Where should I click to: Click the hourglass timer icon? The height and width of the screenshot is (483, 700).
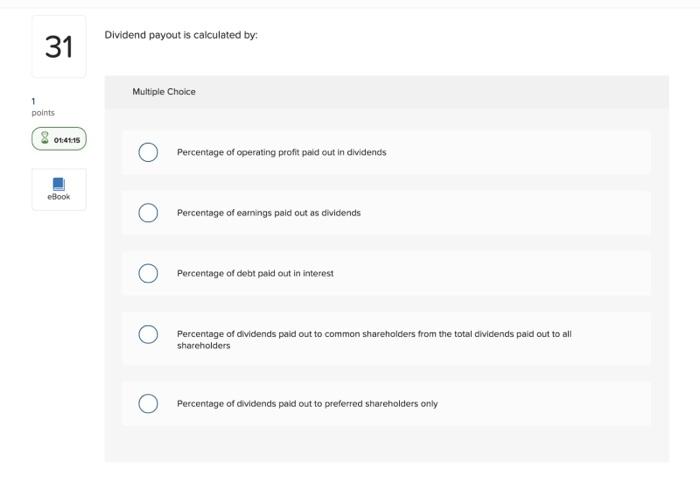pos(44,140)
